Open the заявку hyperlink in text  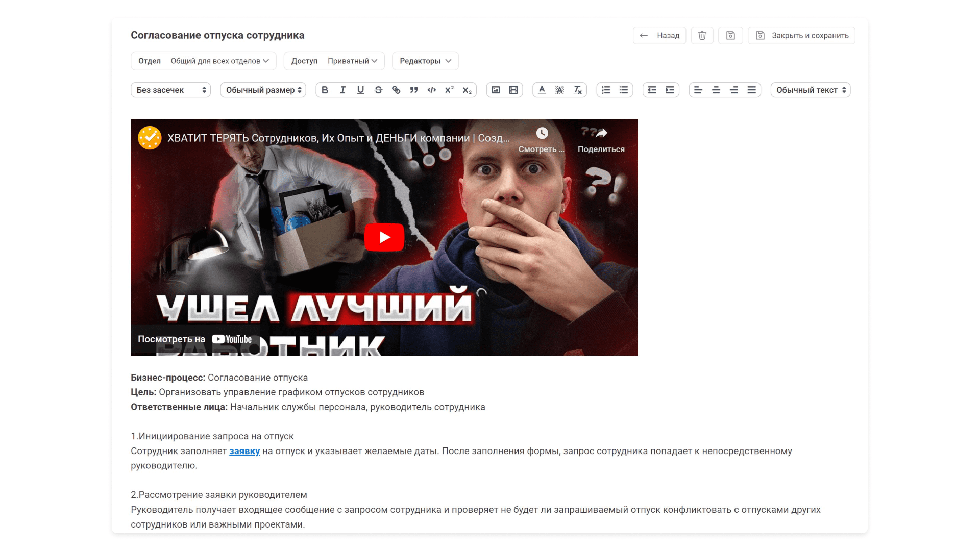tap(244, 451)
